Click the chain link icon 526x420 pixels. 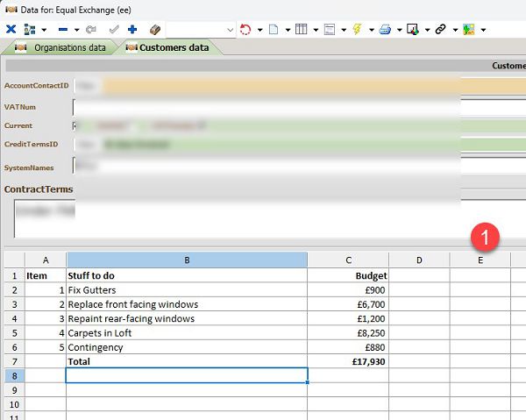click(x=441, y=29)
